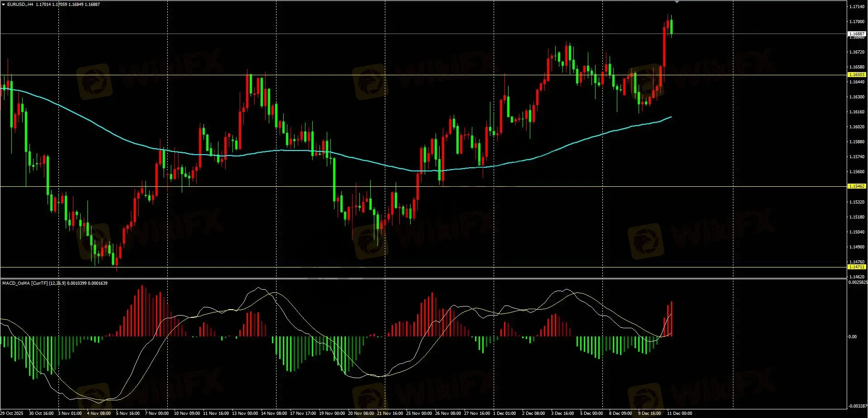Click the 20 Nov 08:00 time label
The image size is (868, 418).
click(361, 413)
